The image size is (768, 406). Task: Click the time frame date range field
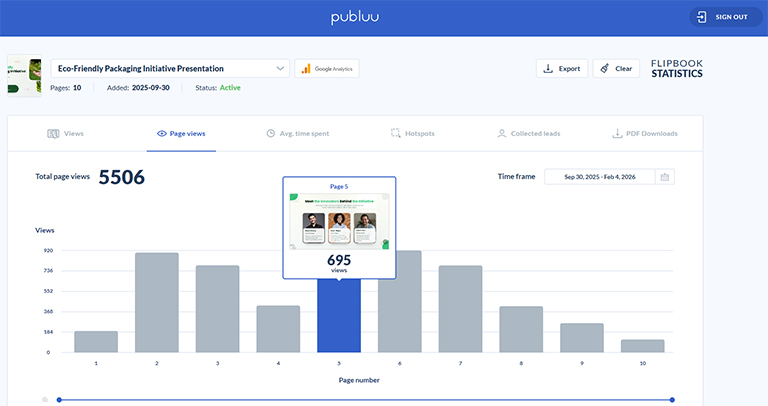pos(600,177)
